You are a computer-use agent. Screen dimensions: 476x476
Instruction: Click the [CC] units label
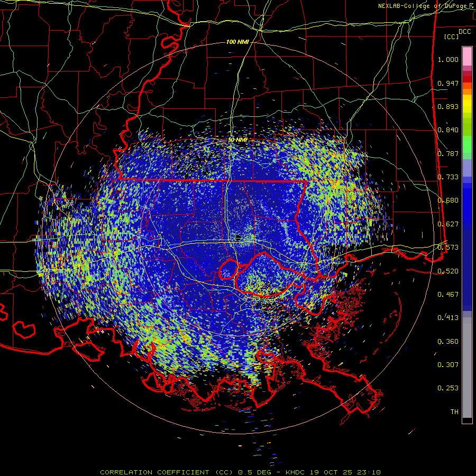coord(451,36)
